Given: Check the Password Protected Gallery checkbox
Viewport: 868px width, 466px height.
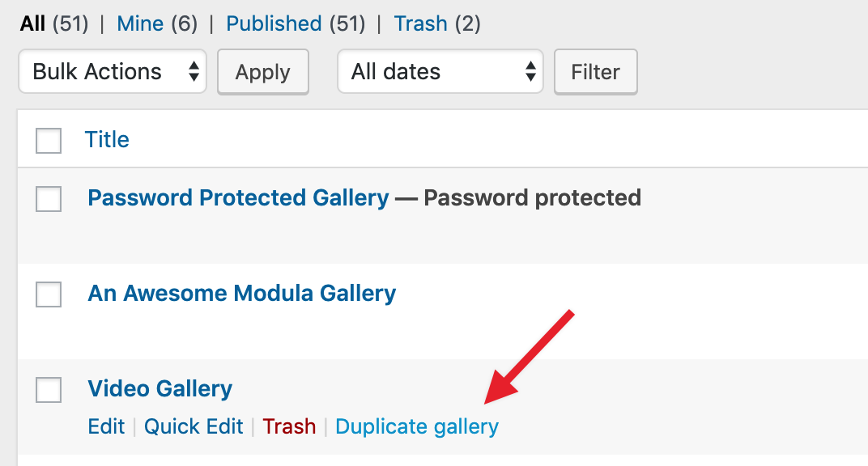Looking at the screenshot, I should pos(49,198).
